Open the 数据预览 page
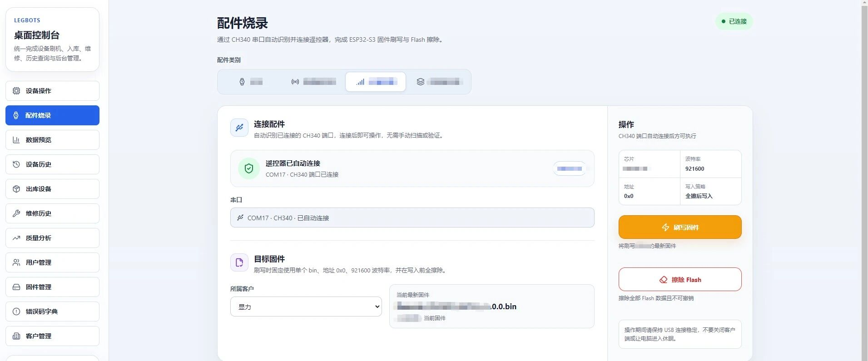This screenshot has width=868, height=361. (52, 140)
